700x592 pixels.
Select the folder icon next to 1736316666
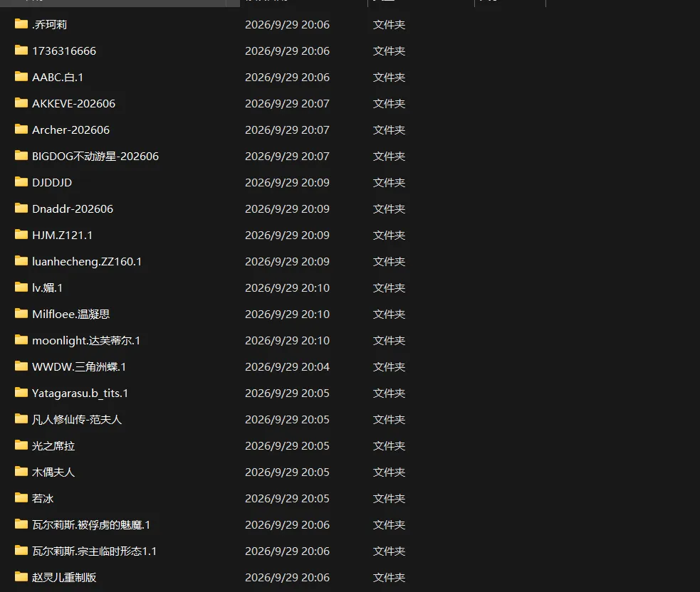pyautogui.click(x=21, y=50)
